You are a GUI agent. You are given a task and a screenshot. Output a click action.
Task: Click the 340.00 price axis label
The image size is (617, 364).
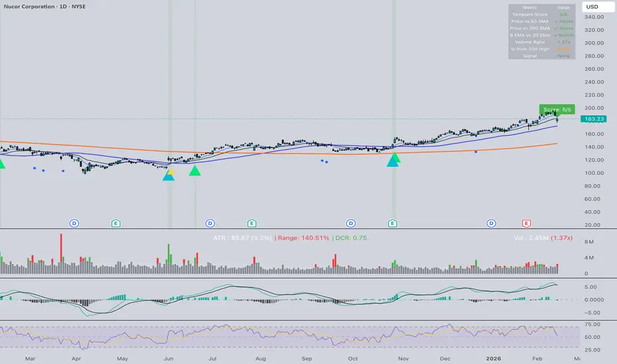tap(594, 17)
